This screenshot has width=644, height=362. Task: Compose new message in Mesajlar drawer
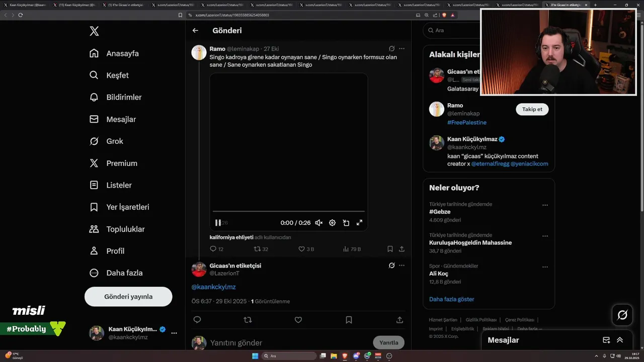[606, 340]
